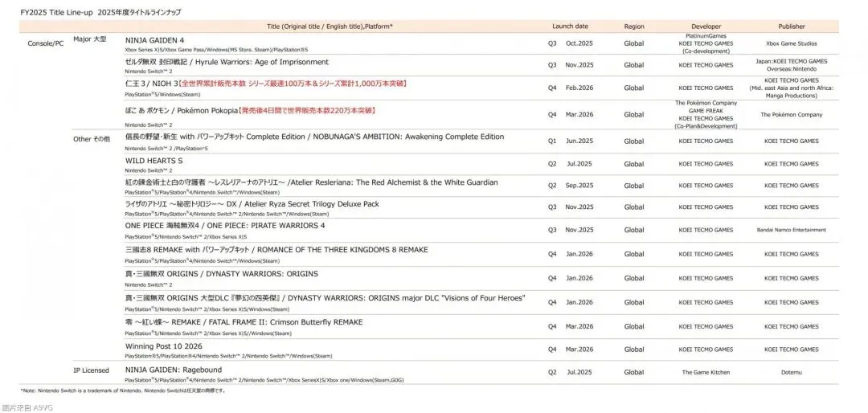Click the '真・三國無双 ORIGINS / DYNASTY WARRIORS: ORIGINS' base game title
Screen dimensions: 868x413
[222, 274]
